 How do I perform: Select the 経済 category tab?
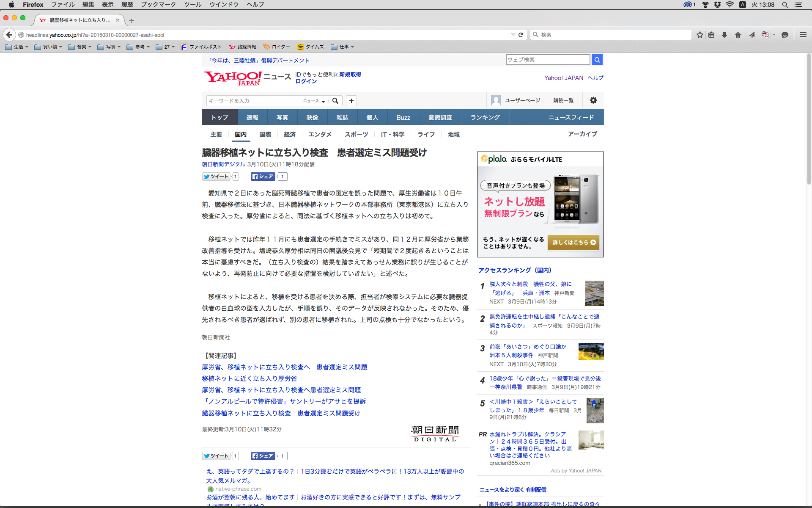290,134
